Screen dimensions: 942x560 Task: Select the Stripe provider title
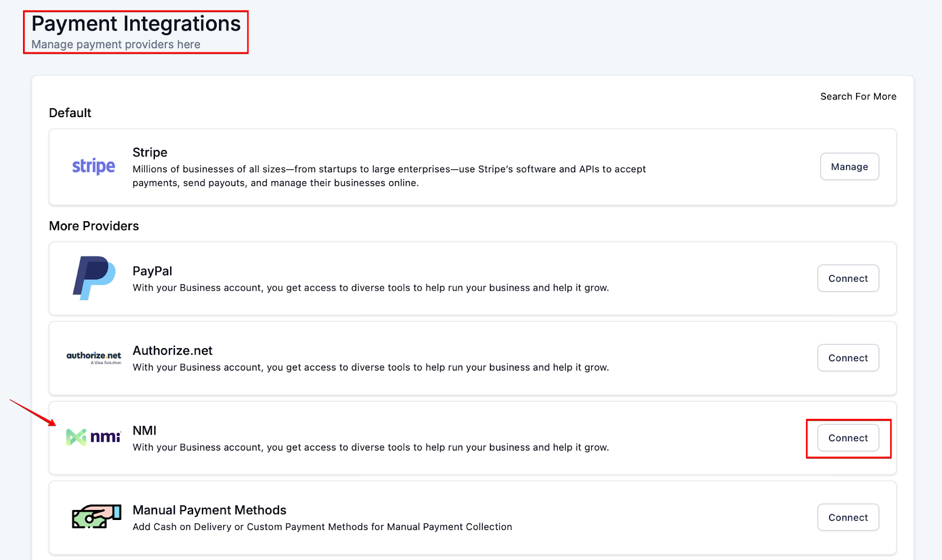point(150,152)
